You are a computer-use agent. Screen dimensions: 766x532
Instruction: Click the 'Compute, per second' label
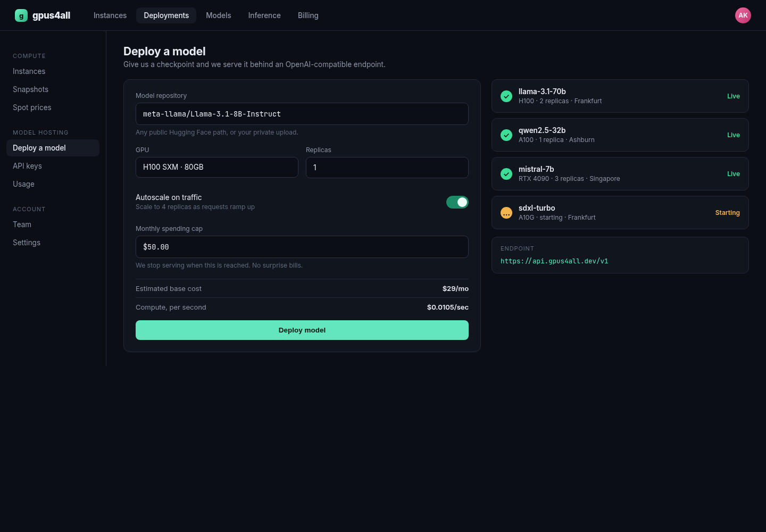(x=171, y=307)
